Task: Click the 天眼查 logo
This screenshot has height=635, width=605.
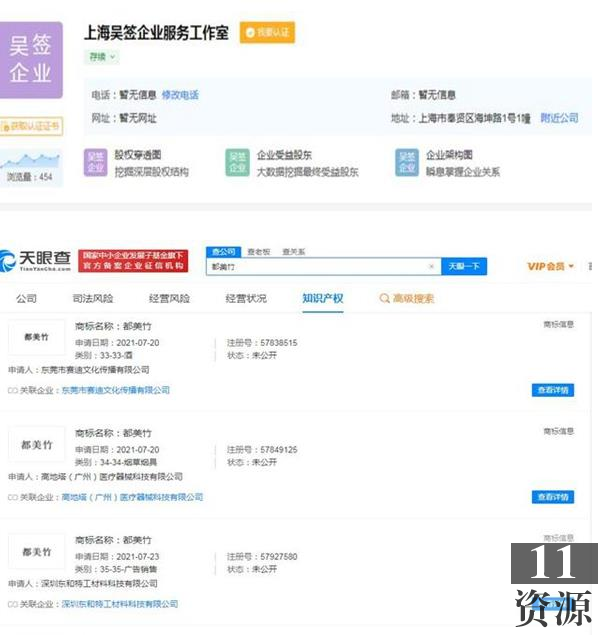Action: click(x=36, y=261)
